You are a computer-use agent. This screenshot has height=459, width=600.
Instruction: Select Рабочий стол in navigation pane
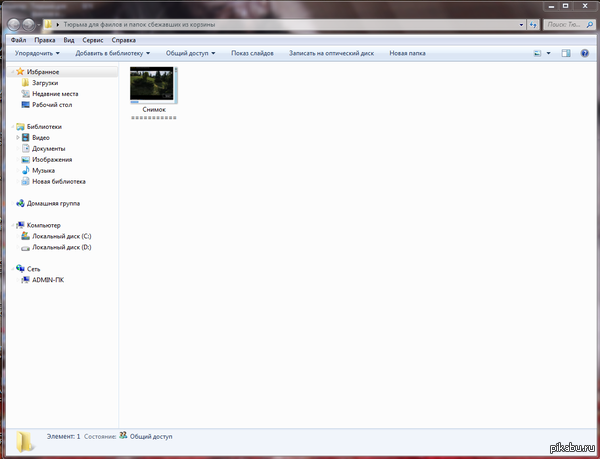click(x=52, y=104)
